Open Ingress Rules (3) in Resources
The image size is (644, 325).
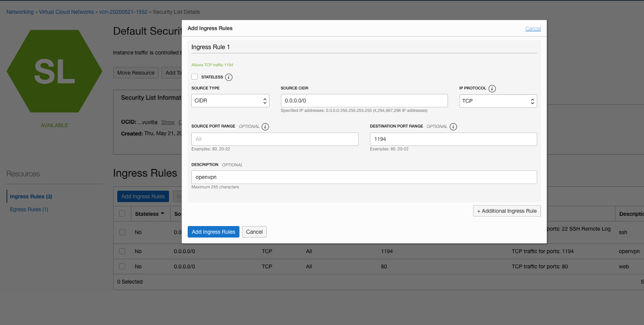[x=31, y=197]
